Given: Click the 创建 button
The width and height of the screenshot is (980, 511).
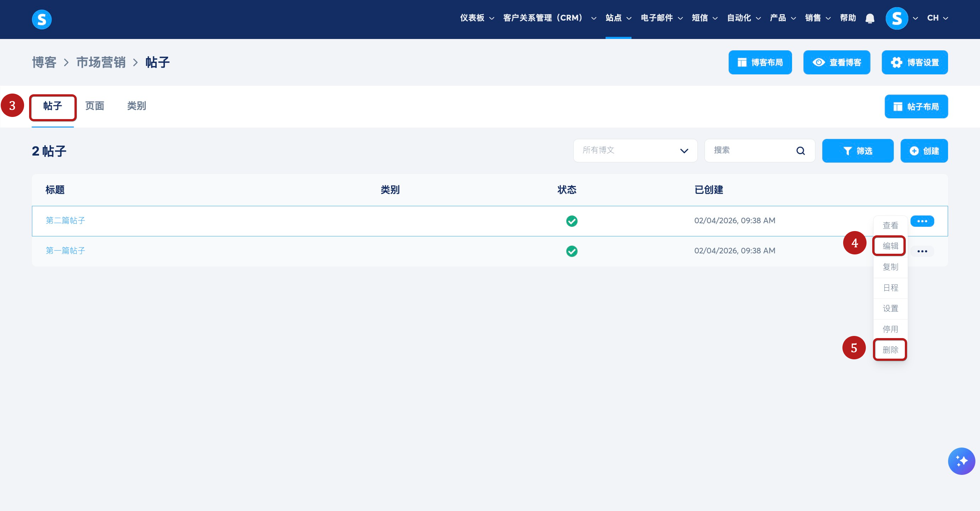Looking at the screenshot, I should [x=924, y=151].
